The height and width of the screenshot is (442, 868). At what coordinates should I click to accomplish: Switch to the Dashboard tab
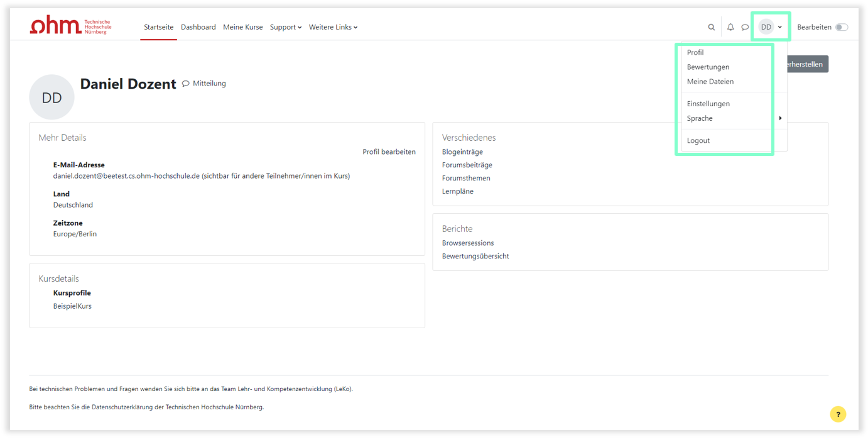click(x=198, y=28)
